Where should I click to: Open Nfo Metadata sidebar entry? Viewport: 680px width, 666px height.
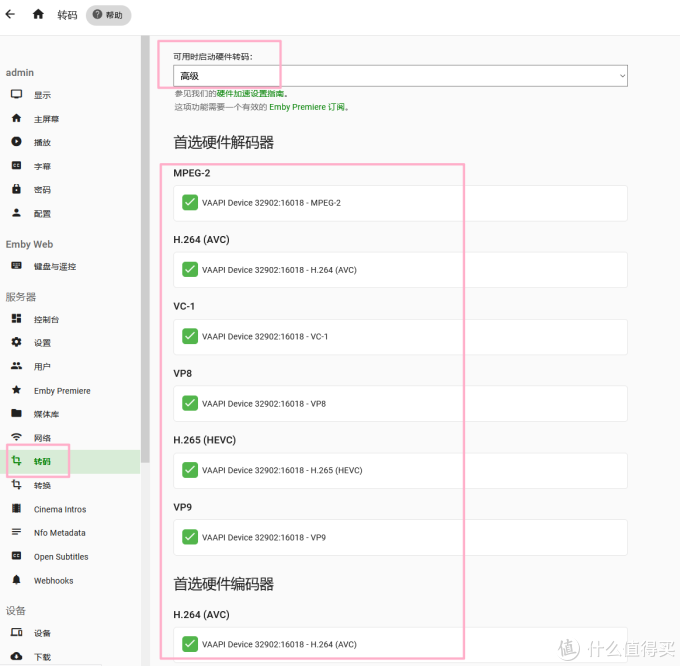[70, 532]
